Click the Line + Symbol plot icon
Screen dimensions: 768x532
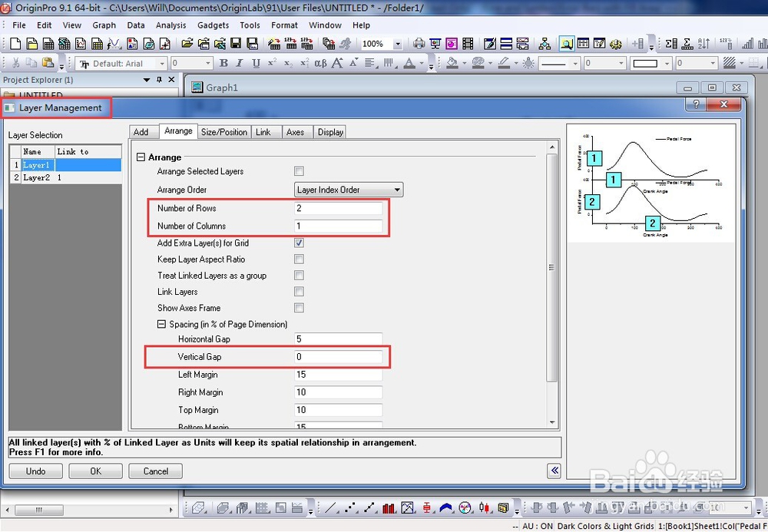369,507
